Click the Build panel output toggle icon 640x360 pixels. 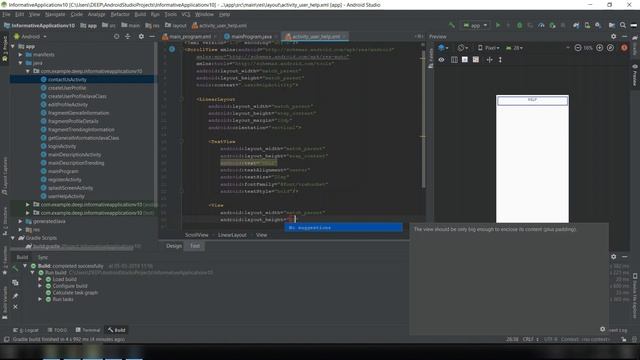pyautogui.click(x=15, y=282)
